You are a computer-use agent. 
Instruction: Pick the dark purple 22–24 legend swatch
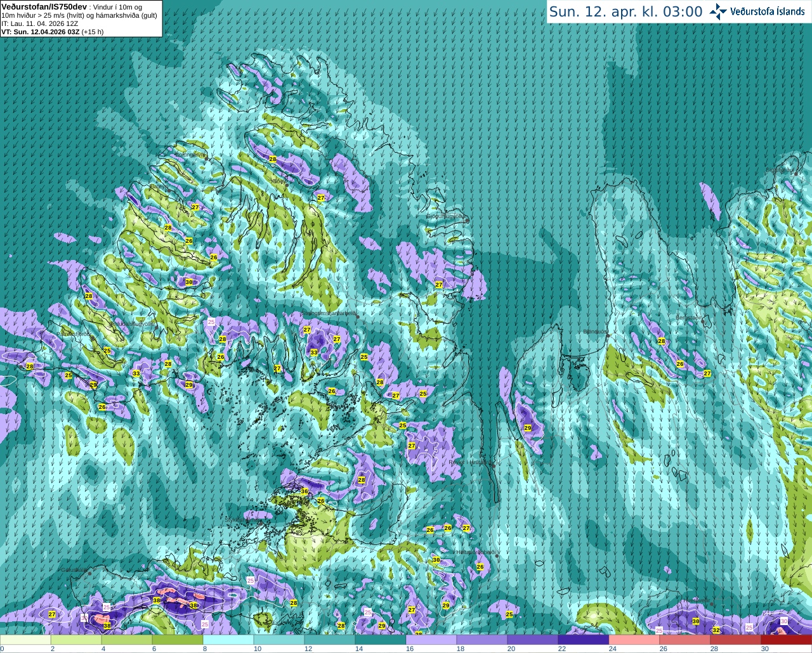click(584, 640)
